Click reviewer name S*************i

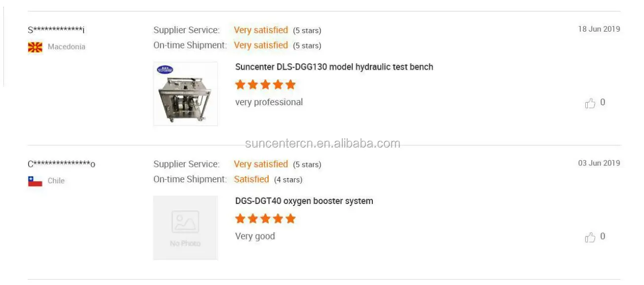(56, 30)
